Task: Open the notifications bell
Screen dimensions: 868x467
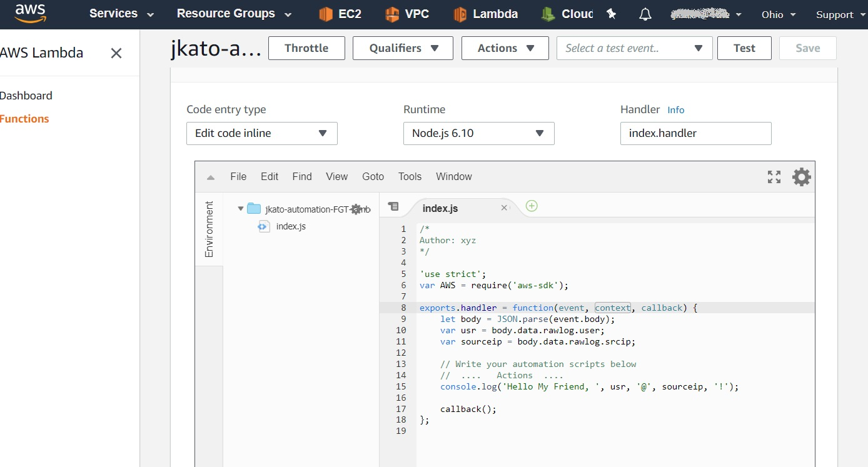Action: 645,14
